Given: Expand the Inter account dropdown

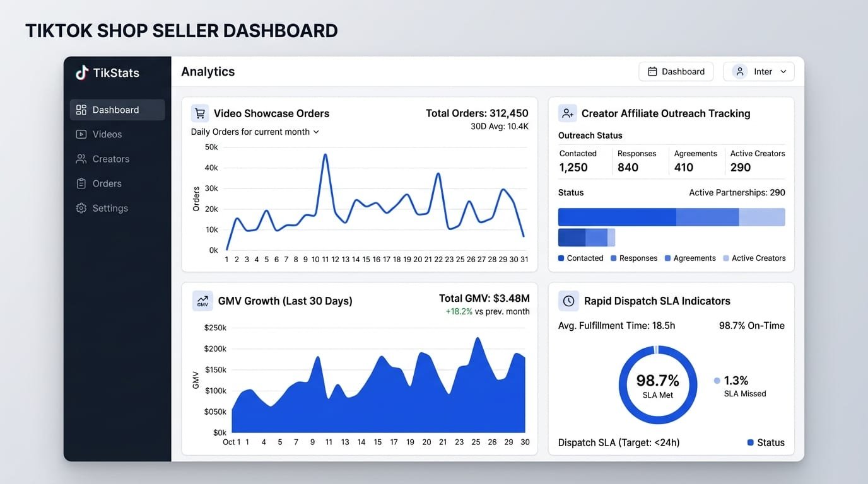Looking at the screenshot, I should 759,72.
